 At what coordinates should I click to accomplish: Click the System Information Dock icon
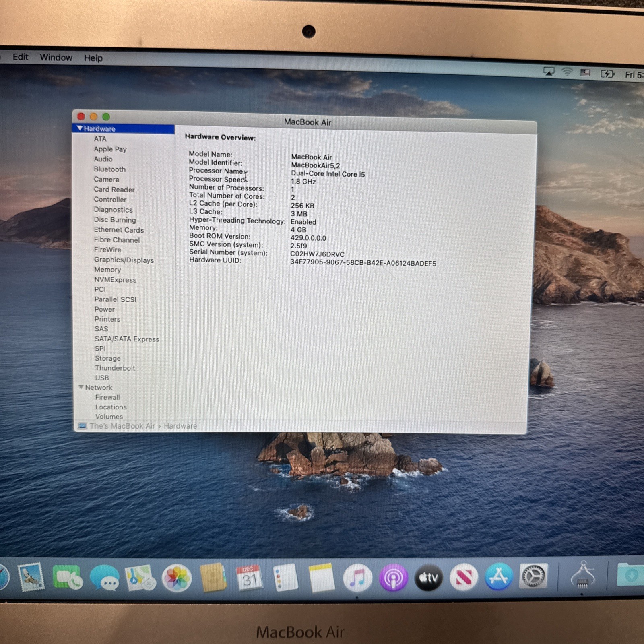582,575
